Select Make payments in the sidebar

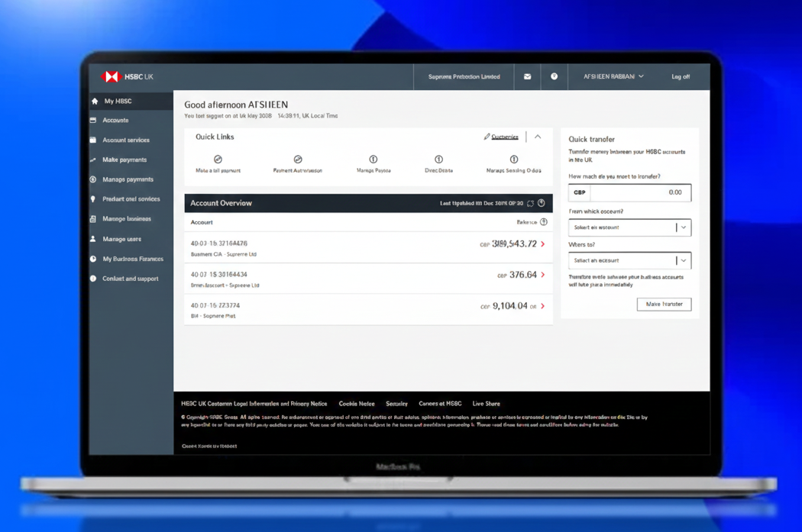[125, 160]
